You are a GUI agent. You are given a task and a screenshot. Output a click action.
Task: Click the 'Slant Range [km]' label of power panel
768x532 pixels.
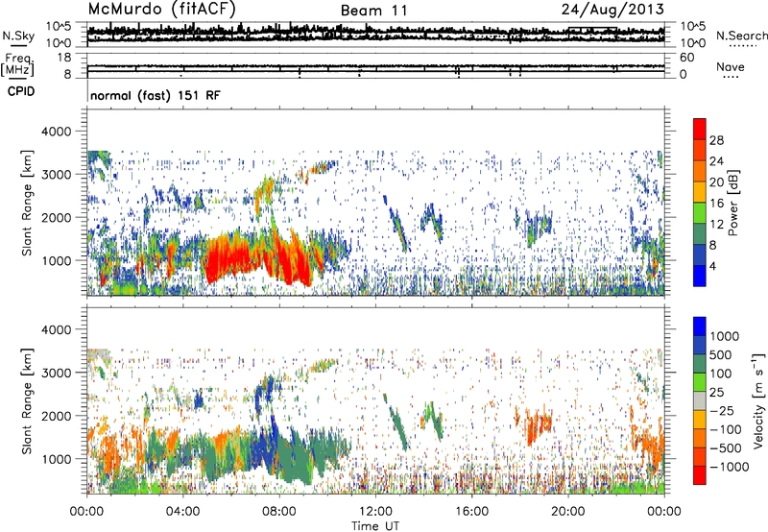click(27, 203)
